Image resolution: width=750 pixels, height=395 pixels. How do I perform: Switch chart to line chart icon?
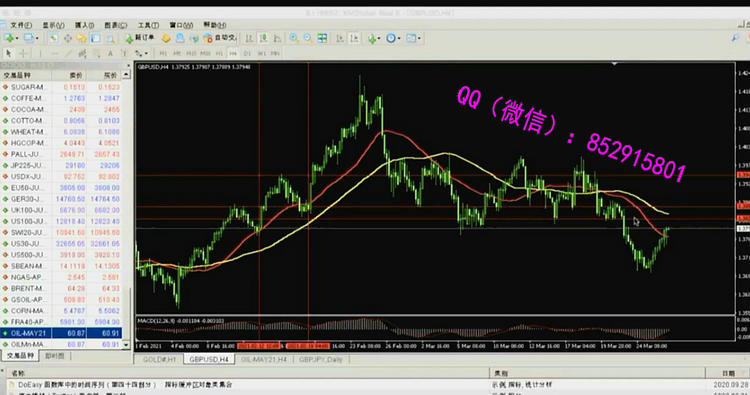click(277, 38)
